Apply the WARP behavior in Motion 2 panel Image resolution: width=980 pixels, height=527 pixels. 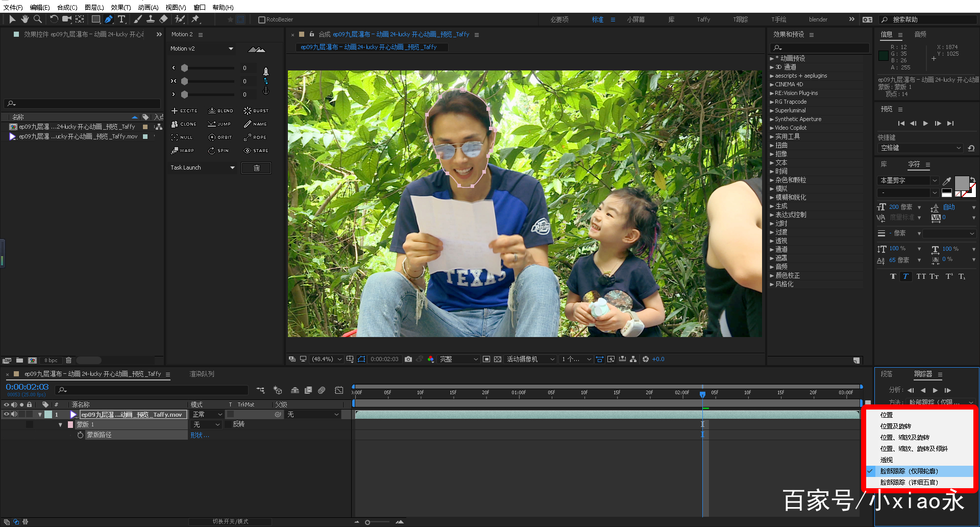tap(183, 150)
